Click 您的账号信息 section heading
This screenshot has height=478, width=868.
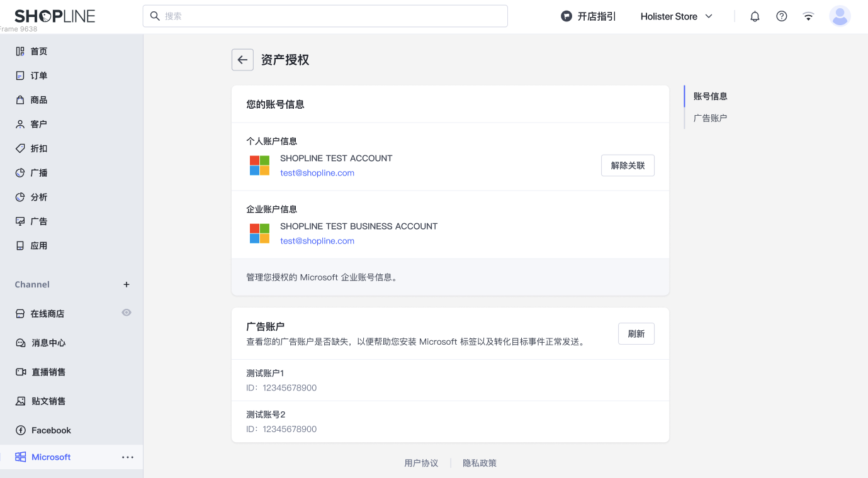(275, 104)
